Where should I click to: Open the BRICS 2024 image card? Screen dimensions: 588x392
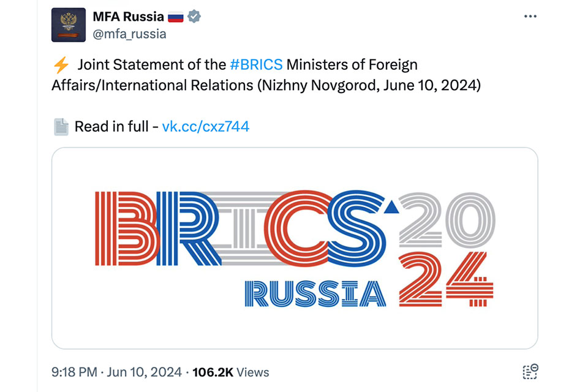point(295,248)
